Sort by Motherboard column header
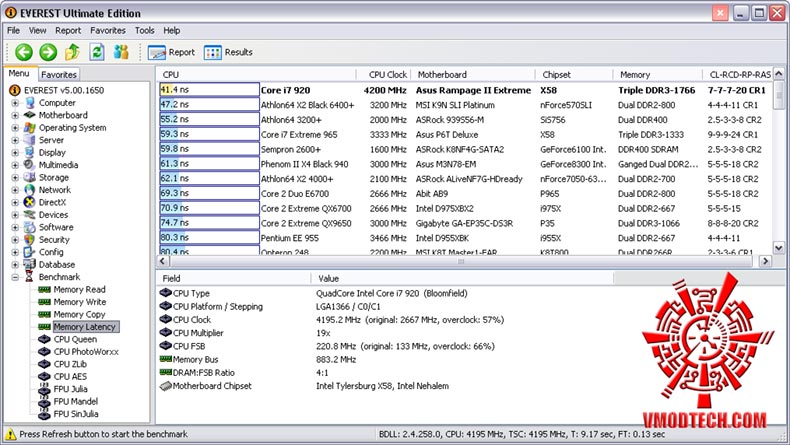Screen dimensions: 790x445 474,75
